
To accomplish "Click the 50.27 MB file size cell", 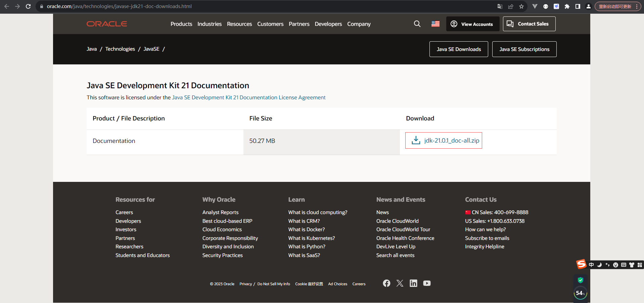I will pyautogui.click(x=322, y=142).
